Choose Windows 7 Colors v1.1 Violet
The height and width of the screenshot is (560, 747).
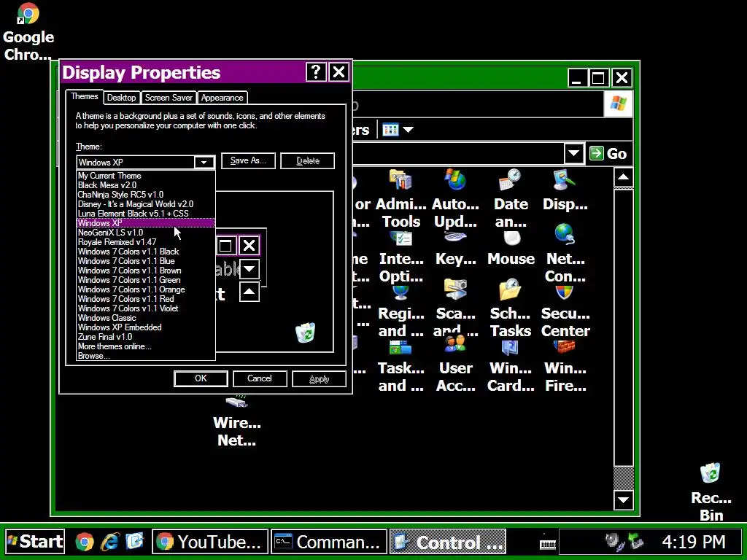pos(146,308)
